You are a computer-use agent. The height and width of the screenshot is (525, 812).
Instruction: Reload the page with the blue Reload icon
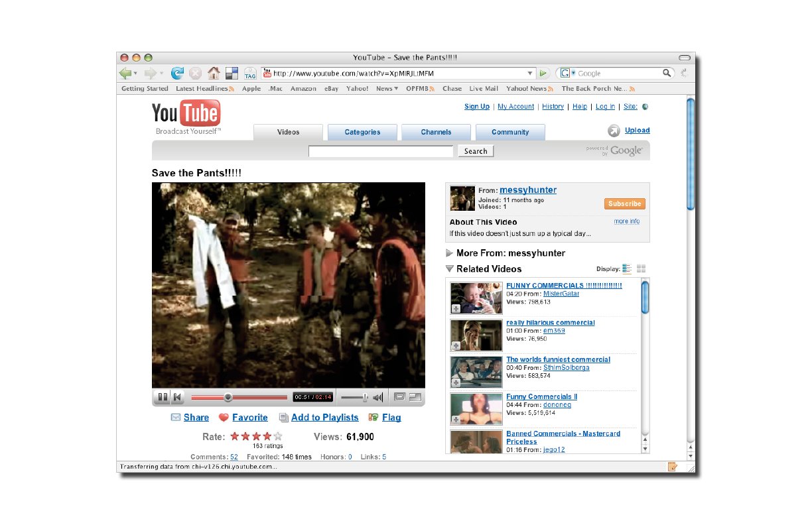pyautogui.click(x=178, y=73)
